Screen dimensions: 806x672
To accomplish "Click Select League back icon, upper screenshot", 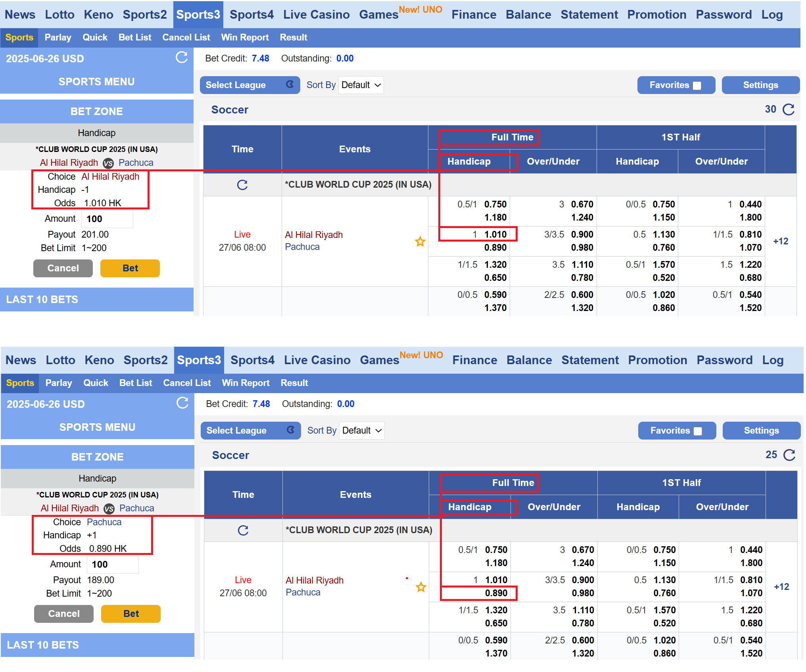I will 290,84.
